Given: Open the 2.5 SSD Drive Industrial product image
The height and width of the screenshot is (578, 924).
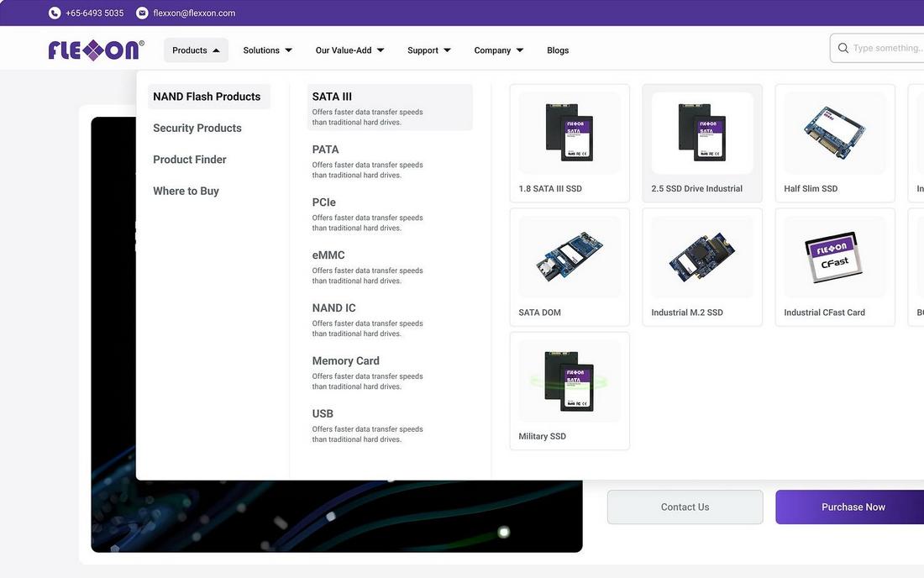Looking at the screenshot, I should (x=702, y=133).
